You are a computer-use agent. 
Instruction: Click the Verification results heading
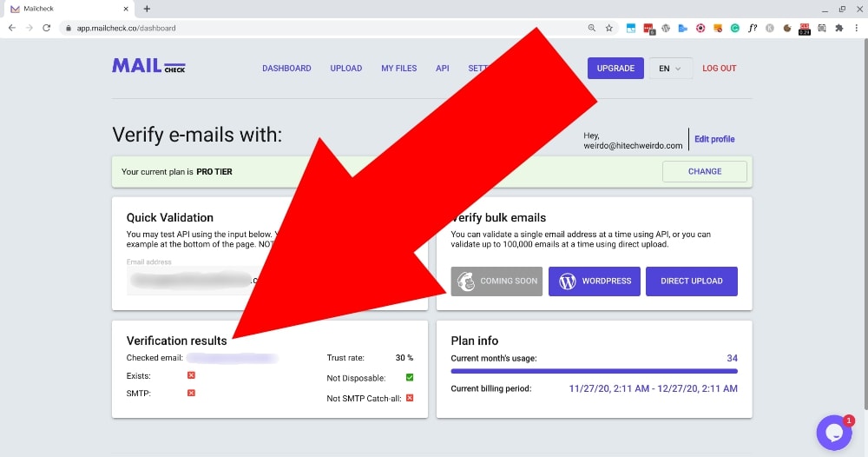point(176,341)
